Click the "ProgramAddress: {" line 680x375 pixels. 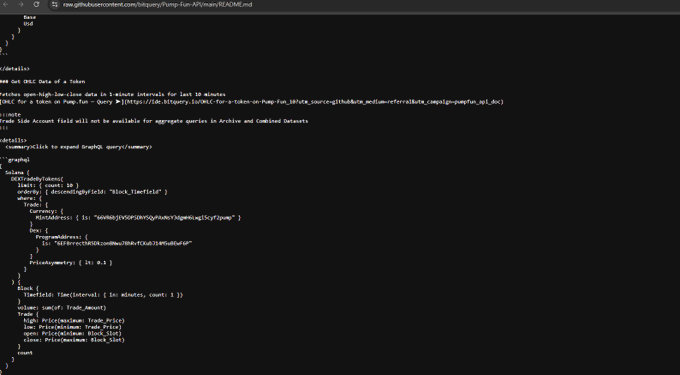pyautogui.click(x=62, y=237)
